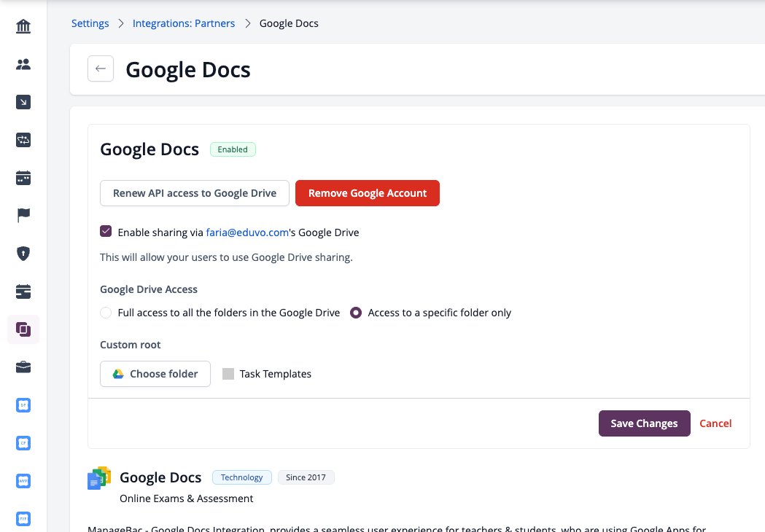Click the current Google Docs breadcrumb text
This screenshot has height=532, width=765.
289,23
